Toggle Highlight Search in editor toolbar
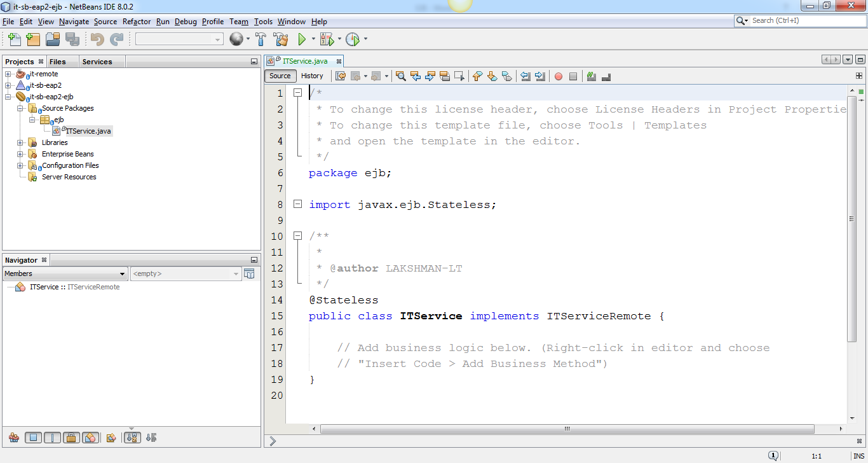 pos(444,76)
